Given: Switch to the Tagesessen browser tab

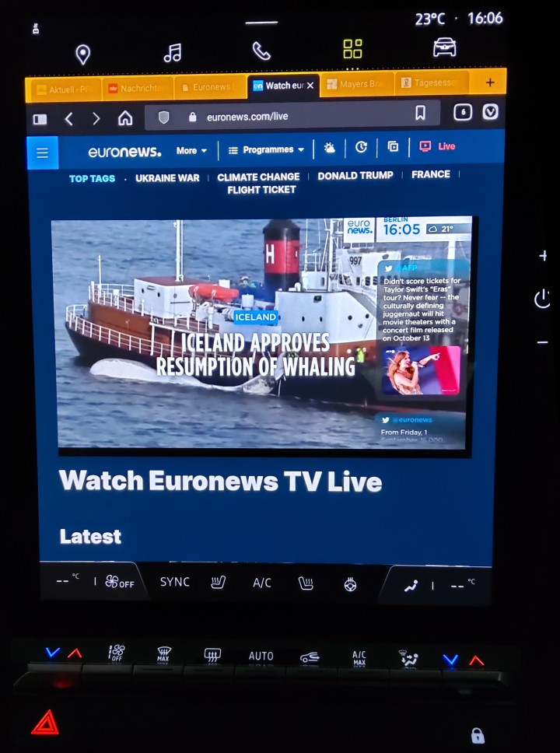Looking at the screenshot, I should coord(431,82).
